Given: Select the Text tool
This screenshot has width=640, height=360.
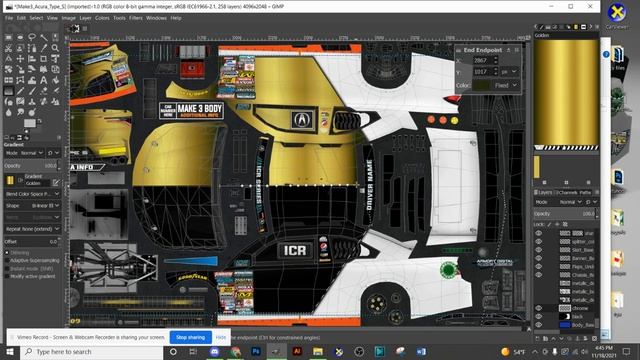Looking at the screenshot, I should [x=44, y=80].
